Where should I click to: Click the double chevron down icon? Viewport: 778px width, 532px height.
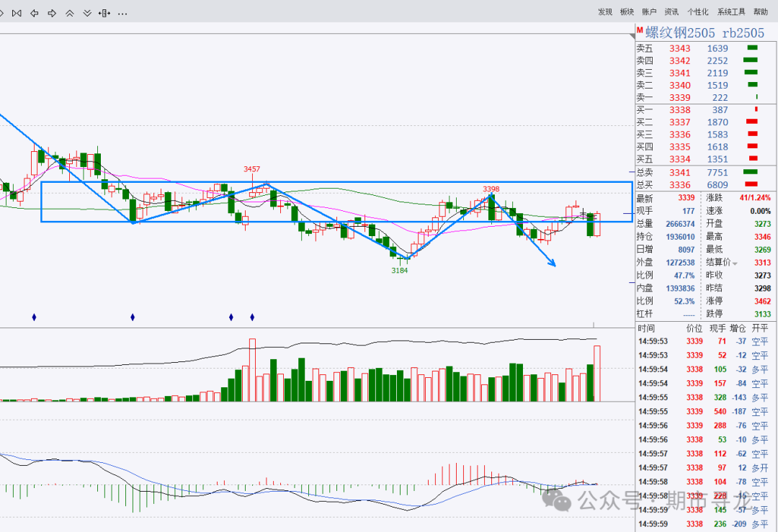pos(87,14)
